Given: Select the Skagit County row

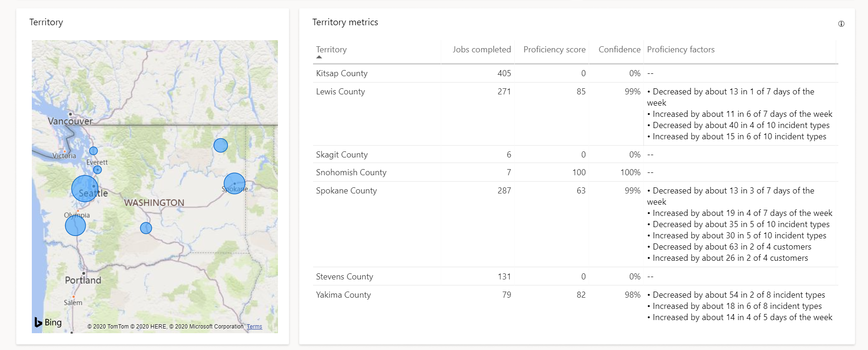Looking at the screenshot, I should [x=575, y=155].
